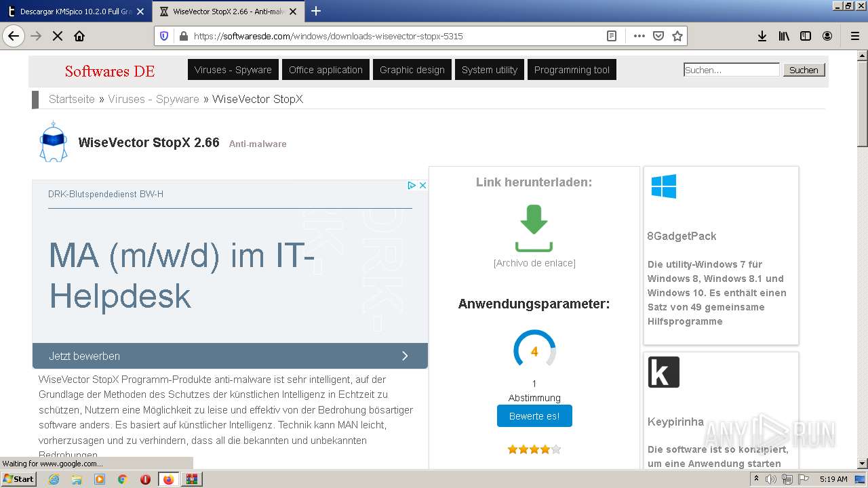Follow the Startseite breadcrumb link
Viewport: 868px width, 488px height.
pyautogui.click(x=72, y=99)
